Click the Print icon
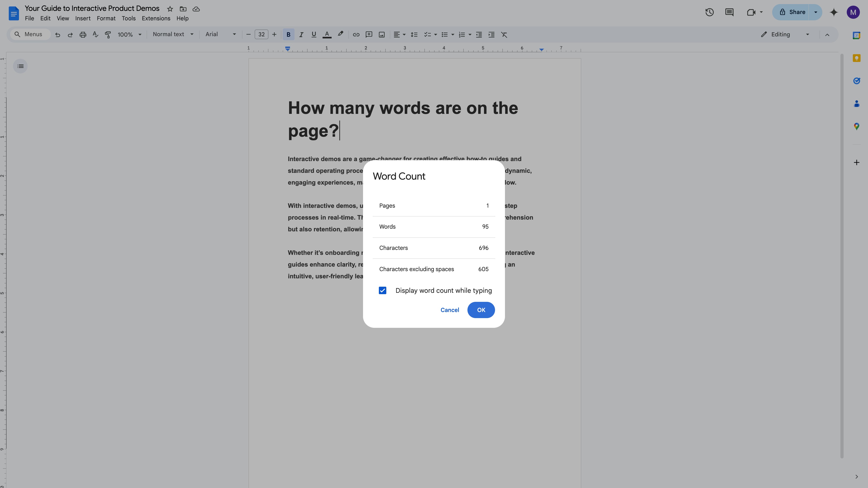The width and height of the screenshot is (868, 488). tap(83, 35)
